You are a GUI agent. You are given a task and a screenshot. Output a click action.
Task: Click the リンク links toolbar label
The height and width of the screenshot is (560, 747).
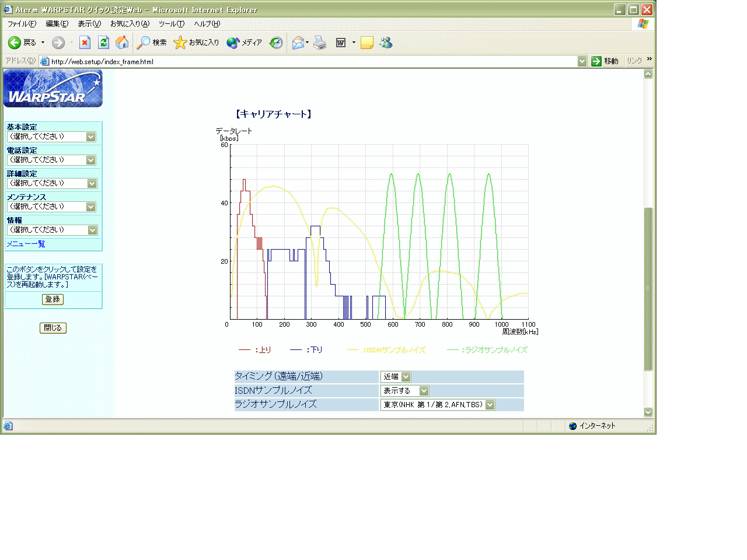click(x=634, y=61)
